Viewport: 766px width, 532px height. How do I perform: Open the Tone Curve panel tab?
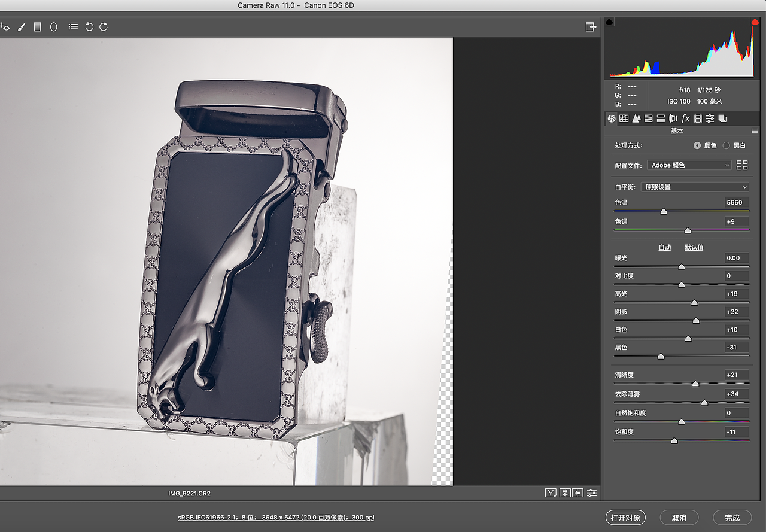624,118
